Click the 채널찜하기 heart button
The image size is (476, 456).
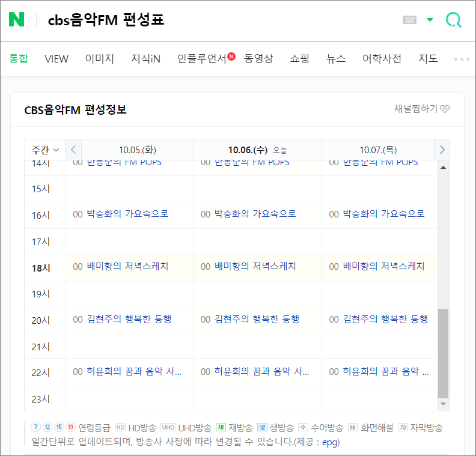(x=422, y=109)
